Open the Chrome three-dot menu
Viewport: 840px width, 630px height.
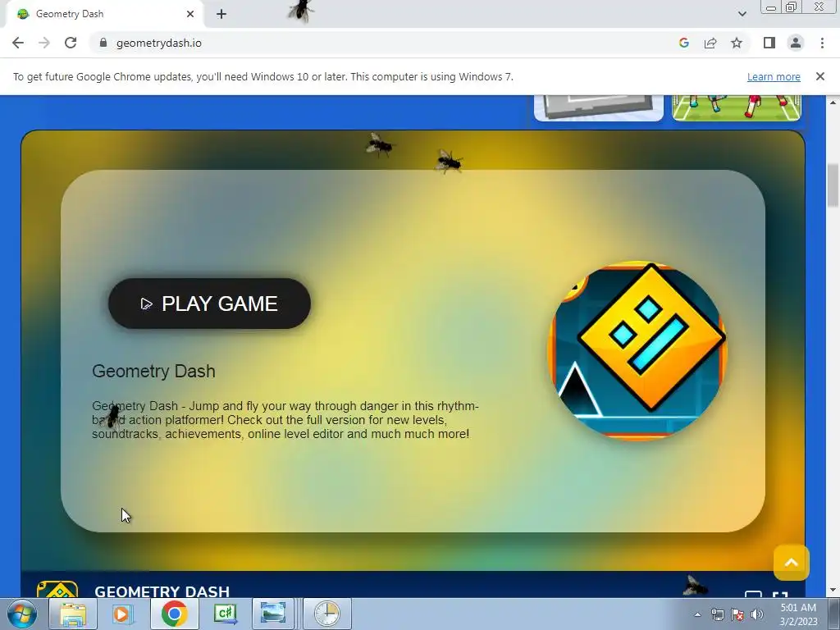point(822,43)
